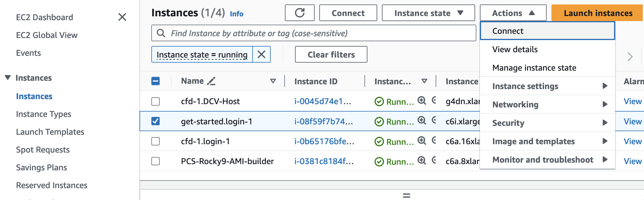
Task: Focus the Find Instance search field
Action: point(318,33)
